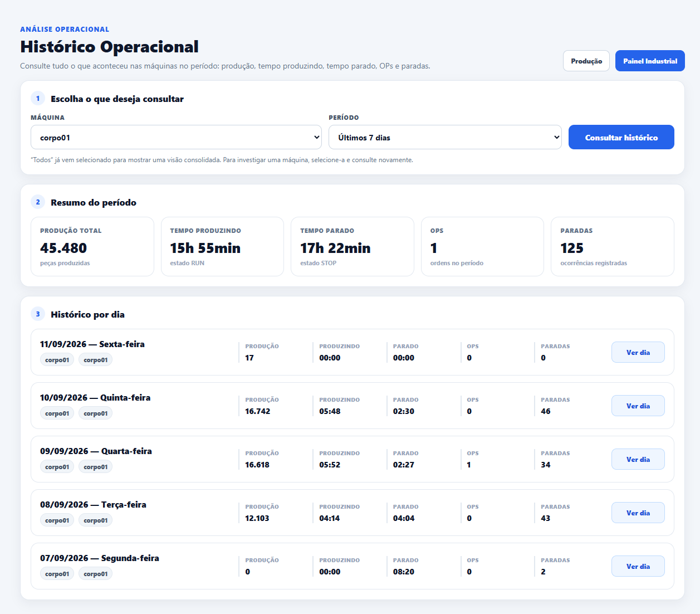Viewport: 700px width, 614px height.
Task: Click the Paradas 125 summary card
Action: click(613, 246)
